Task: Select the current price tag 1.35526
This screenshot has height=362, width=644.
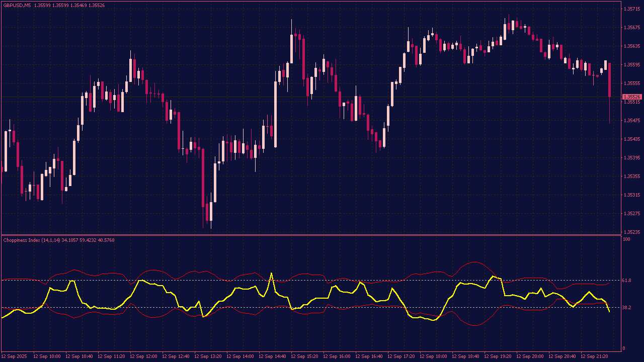Action: coord(632,97)
